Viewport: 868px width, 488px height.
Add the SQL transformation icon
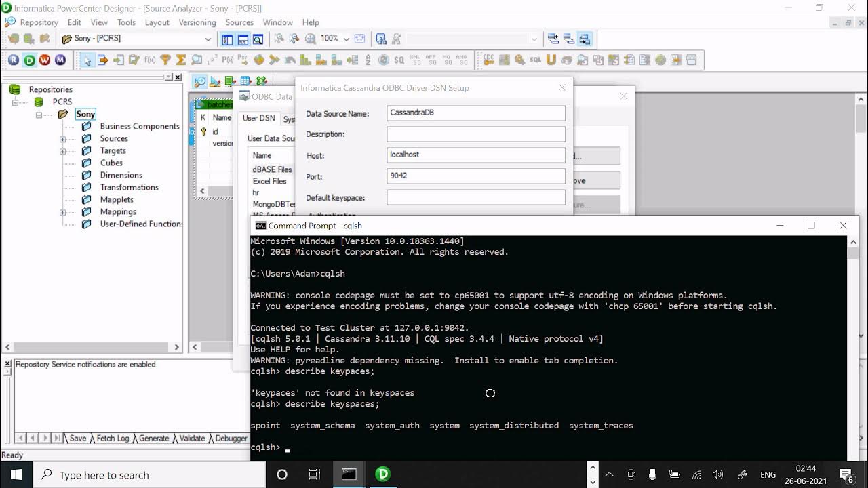pyautogui.click(x=535, y=60)
